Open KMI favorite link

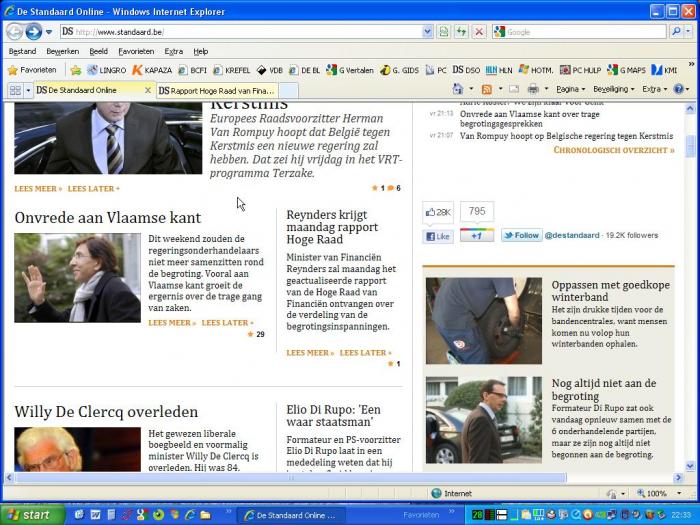coord(664,70)
